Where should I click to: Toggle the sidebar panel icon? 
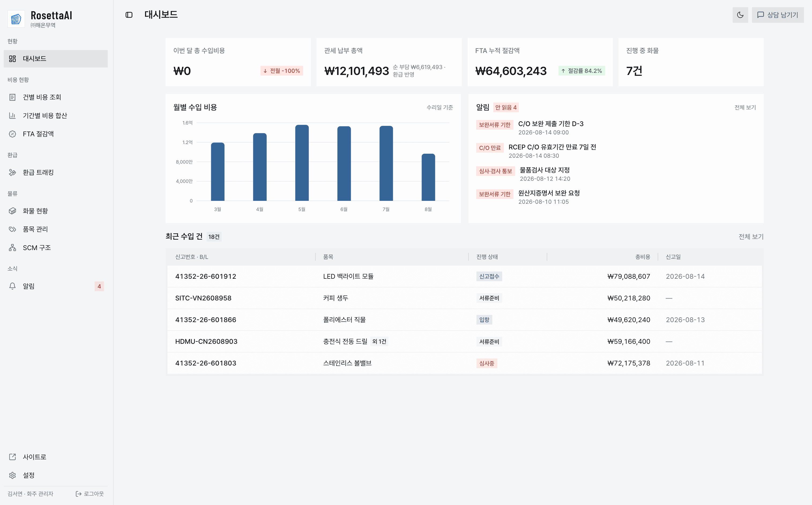coord(129,15)
